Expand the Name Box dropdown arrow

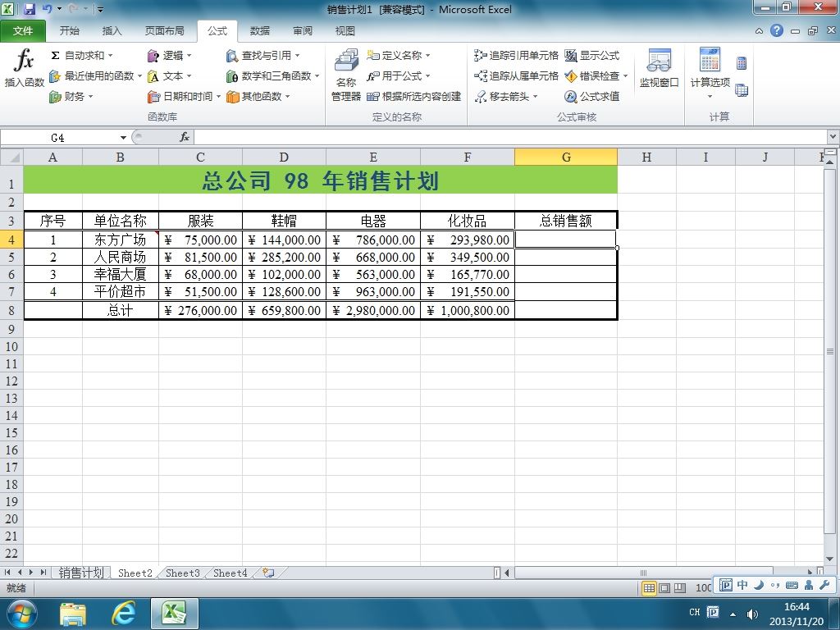[x=123, y=138]
